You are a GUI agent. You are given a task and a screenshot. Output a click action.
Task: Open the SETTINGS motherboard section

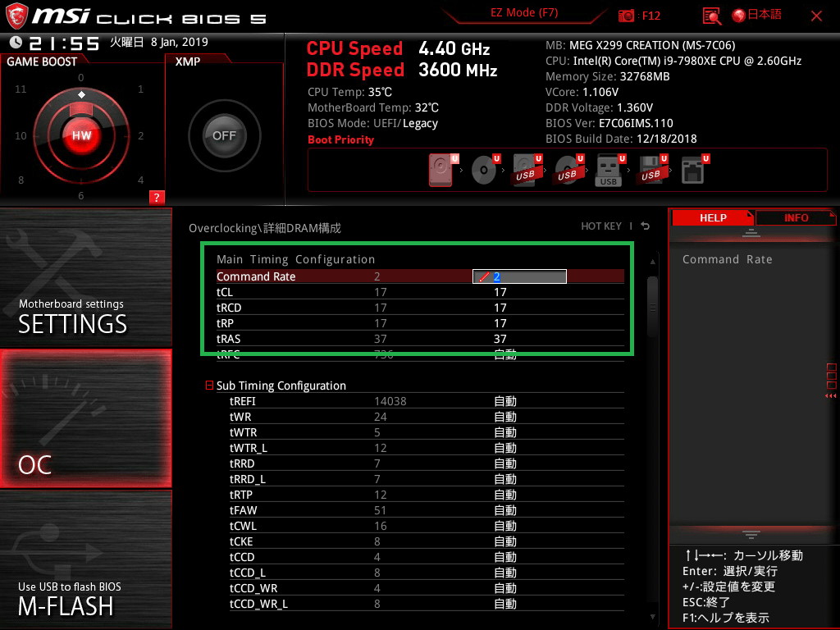pos(85,277)
